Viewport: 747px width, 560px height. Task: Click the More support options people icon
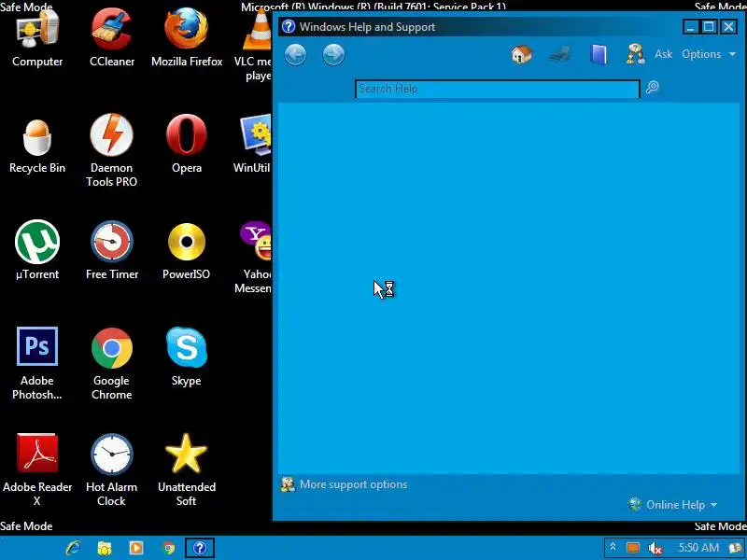point(288,484)
